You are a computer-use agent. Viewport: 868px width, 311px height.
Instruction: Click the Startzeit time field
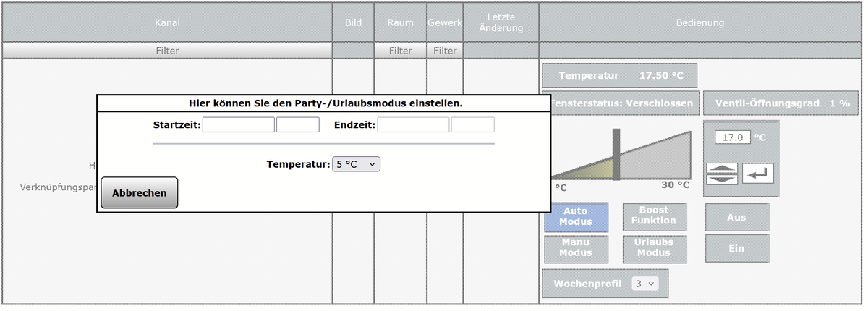pos(297,125)
